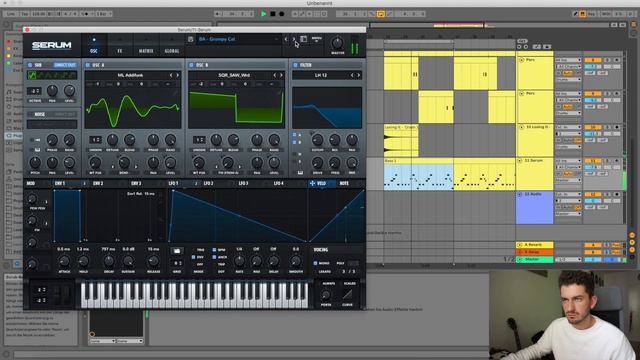Select the ENV 2 tab

coord(98,184)
